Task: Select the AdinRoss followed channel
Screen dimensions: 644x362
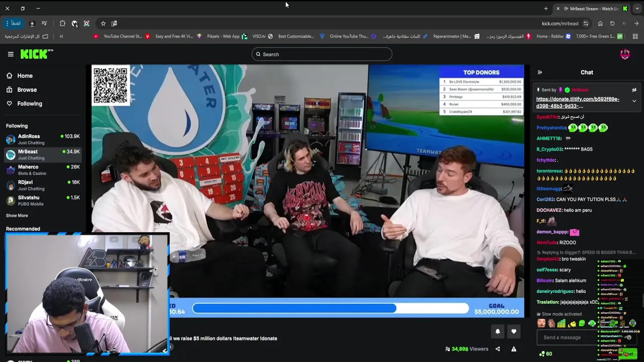Action: (43, 139)
